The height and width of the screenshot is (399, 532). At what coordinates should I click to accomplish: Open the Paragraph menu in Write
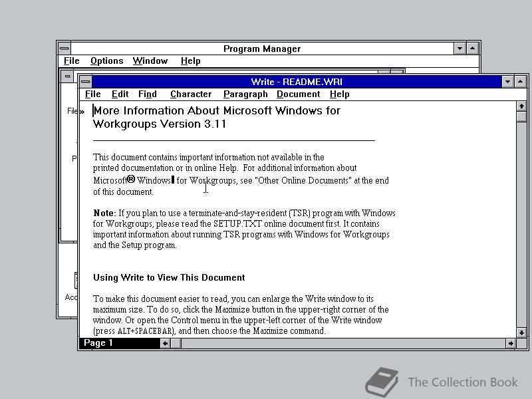tap(245, 94)
